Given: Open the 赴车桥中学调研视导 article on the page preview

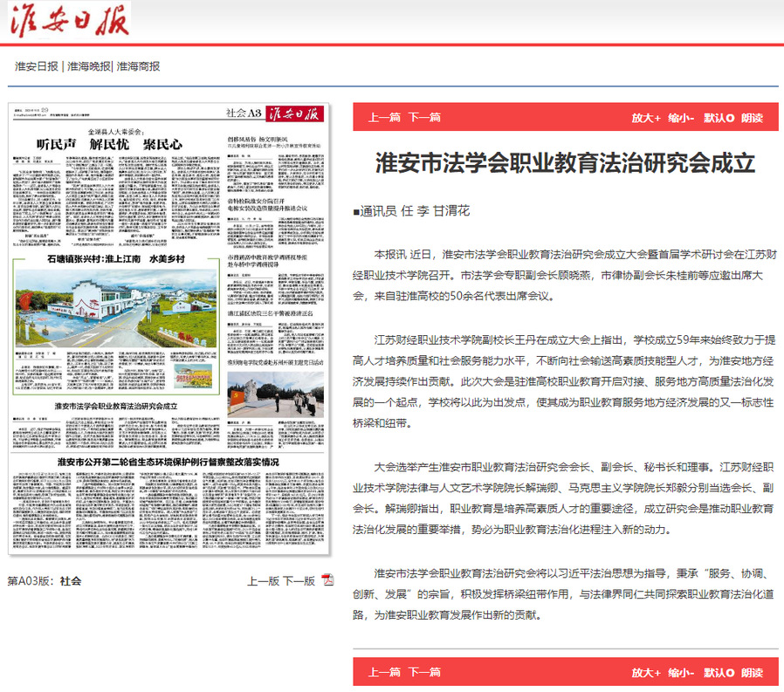Looking at the screenshot, I should point(267,261).
